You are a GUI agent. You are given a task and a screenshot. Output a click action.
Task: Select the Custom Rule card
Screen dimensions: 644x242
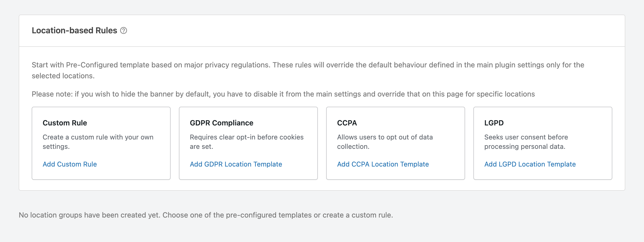101,143
